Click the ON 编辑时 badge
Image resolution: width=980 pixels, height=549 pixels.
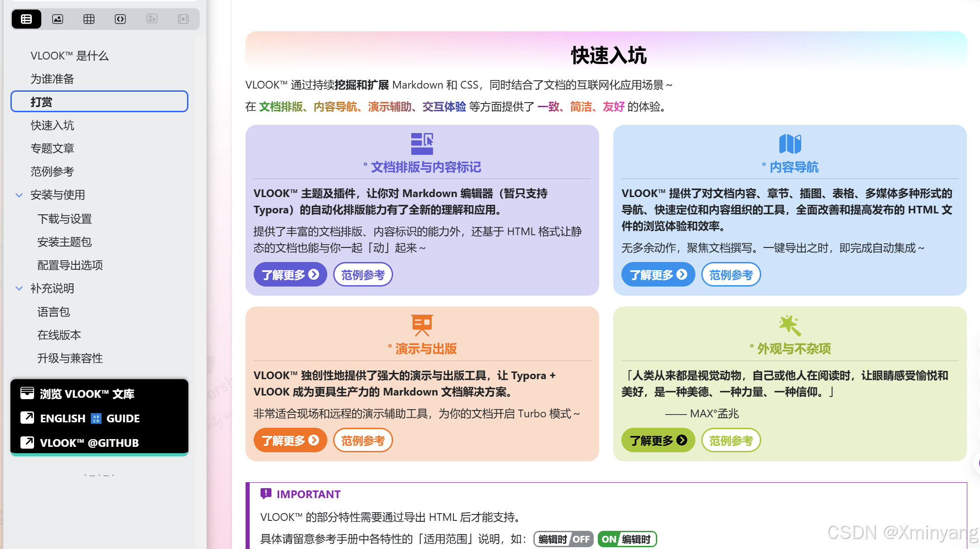(627, 539)
